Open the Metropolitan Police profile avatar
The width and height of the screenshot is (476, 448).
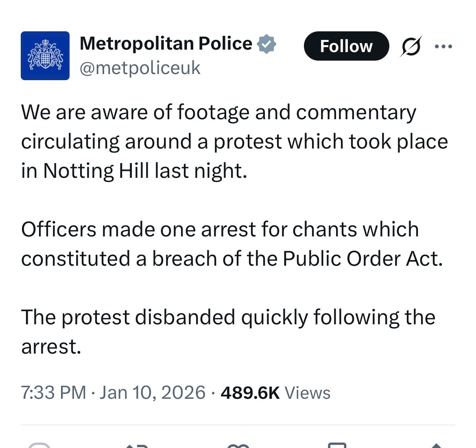click(x=45, y=56)
